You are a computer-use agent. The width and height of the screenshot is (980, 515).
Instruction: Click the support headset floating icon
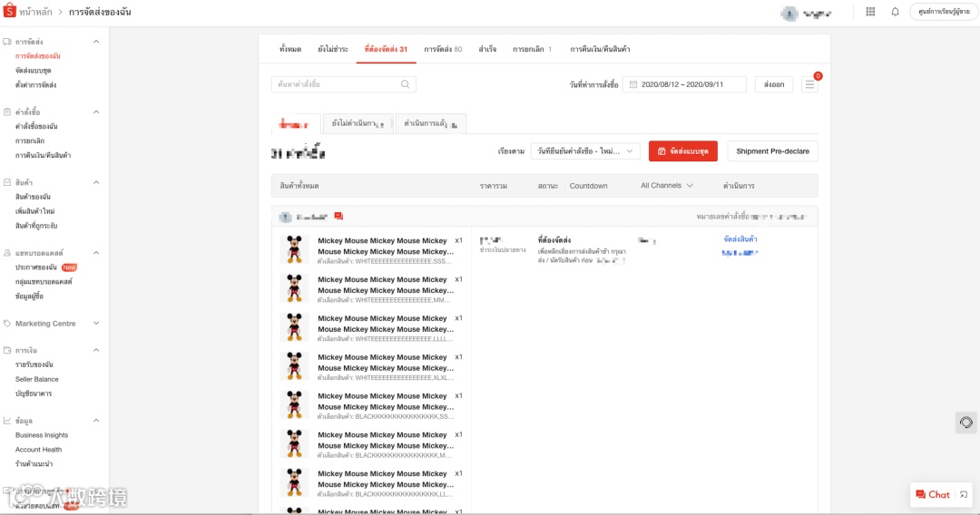tap(966, 423)
